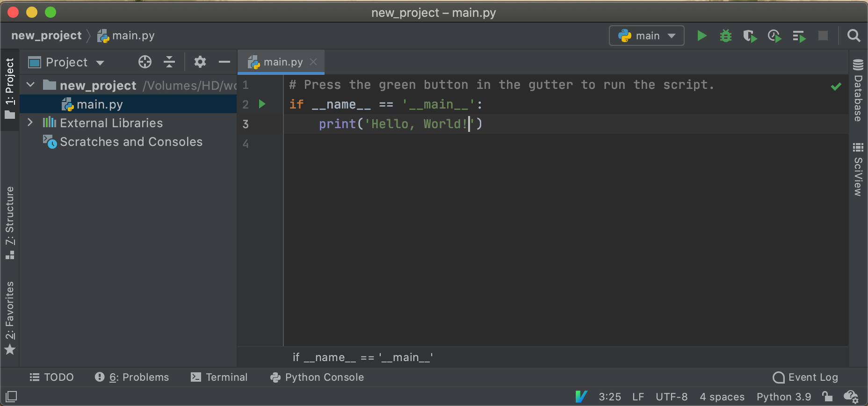Click the locate file crosshair icon
Viewport: 868px width, 406px height.
pos(145,62)
